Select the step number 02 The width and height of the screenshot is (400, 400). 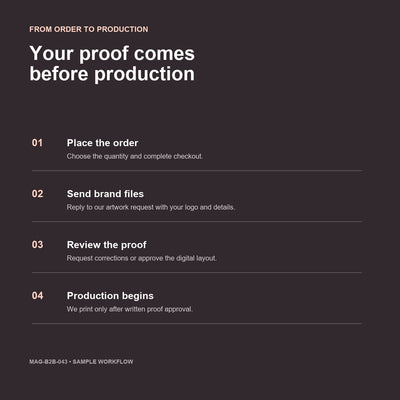[37, 194]
